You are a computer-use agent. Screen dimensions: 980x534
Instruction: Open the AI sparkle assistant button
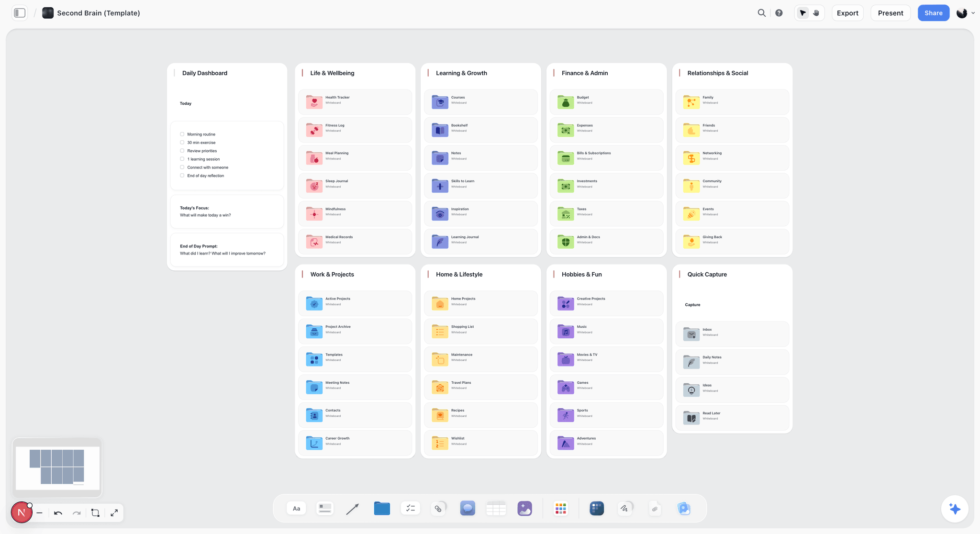(955, 509)
